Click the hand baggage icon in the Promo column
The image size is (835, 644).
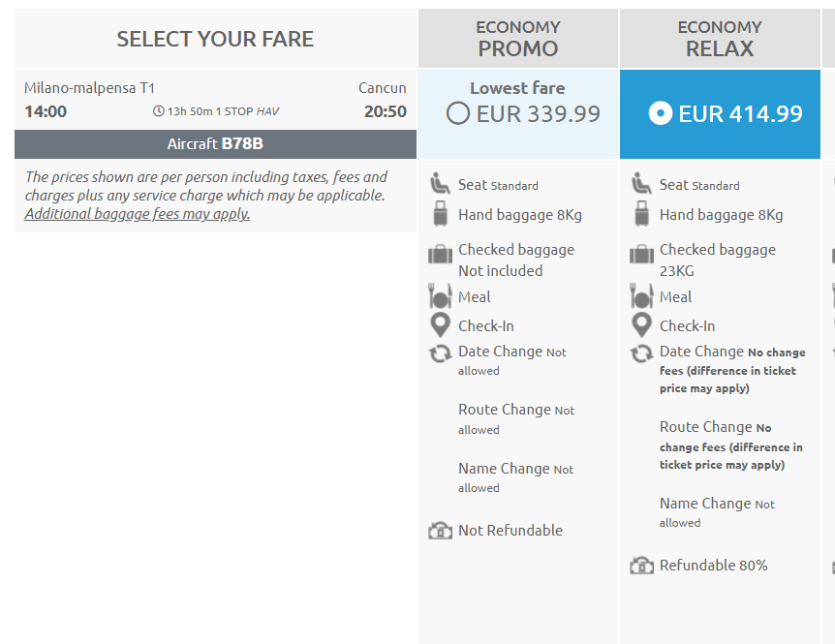pyautogui.click(x=441, y=213)
